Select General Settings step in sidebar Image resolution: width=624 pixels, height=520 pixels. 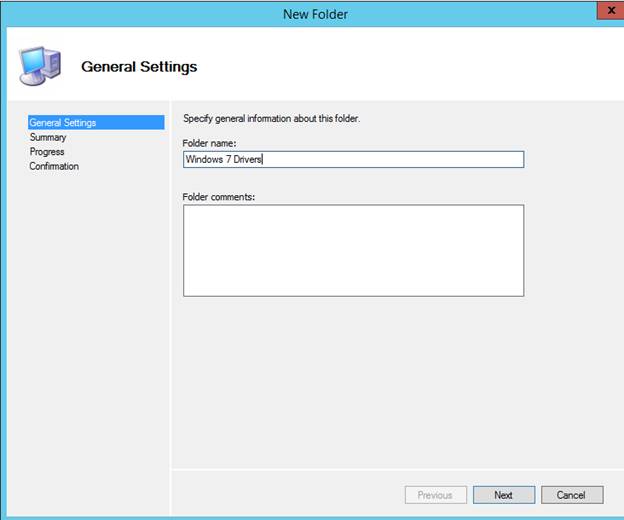(63, 123)
